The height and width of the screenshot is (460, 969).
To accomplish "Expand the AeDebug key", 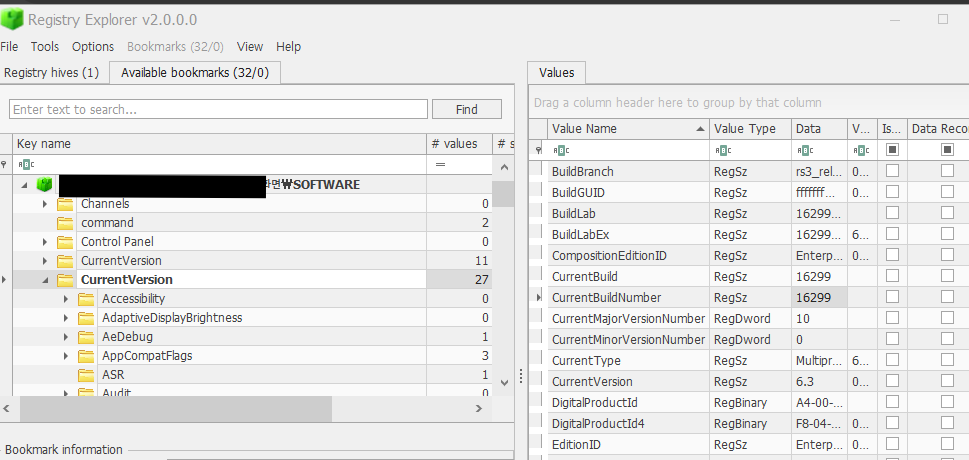I will [66, 337].
